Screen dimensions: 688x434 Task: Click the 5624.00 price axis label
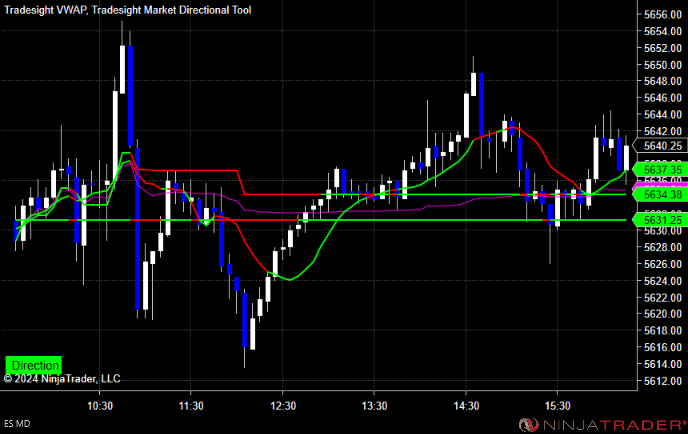tap(663, 281)
